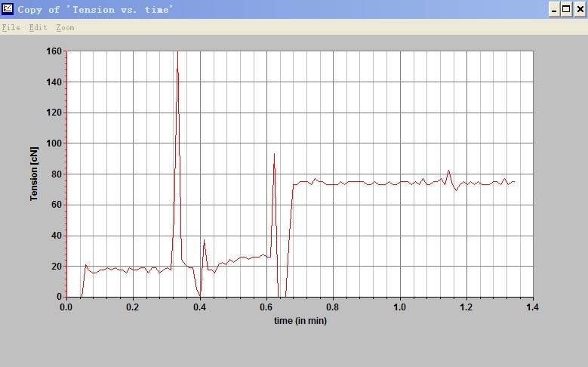
Task: Open the File menu
Action: (11, 27)
